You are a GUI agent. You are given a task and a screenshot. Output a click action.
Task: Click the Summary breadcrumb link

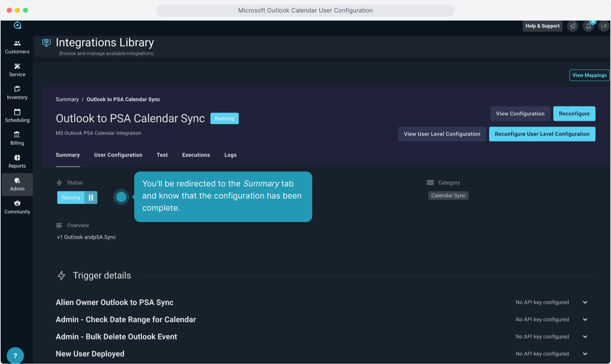(67, 99)
